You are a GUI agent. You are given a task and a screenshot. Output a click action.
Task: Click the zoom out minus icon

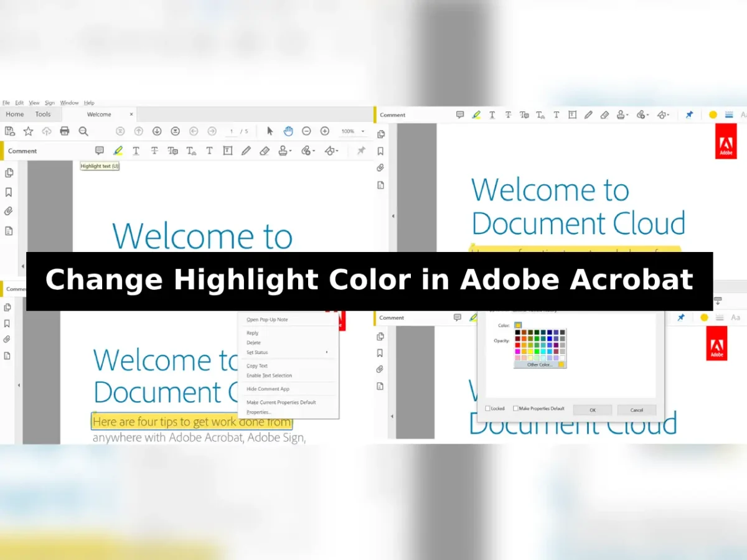click(x=306, y=131)
